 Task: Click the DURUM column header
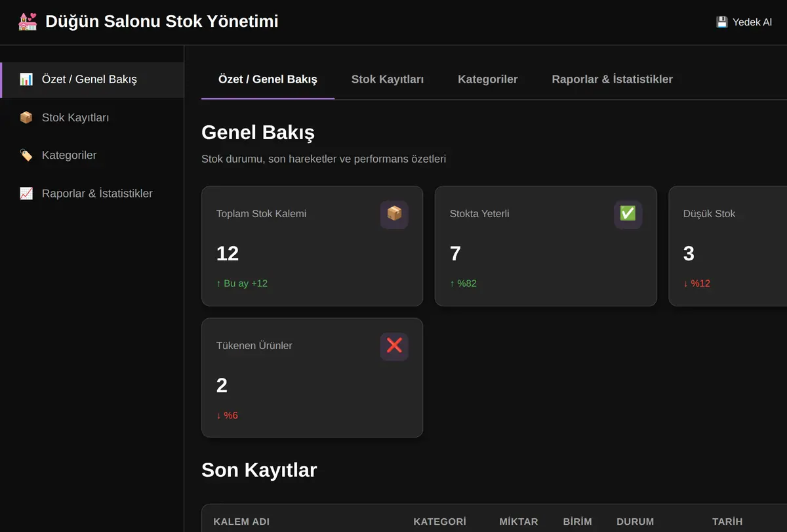(x=635, y=522)
